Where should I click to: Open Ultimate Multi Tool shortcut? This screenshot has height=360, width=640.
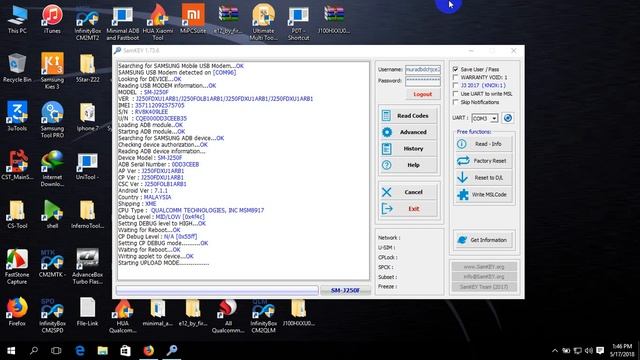263,23
